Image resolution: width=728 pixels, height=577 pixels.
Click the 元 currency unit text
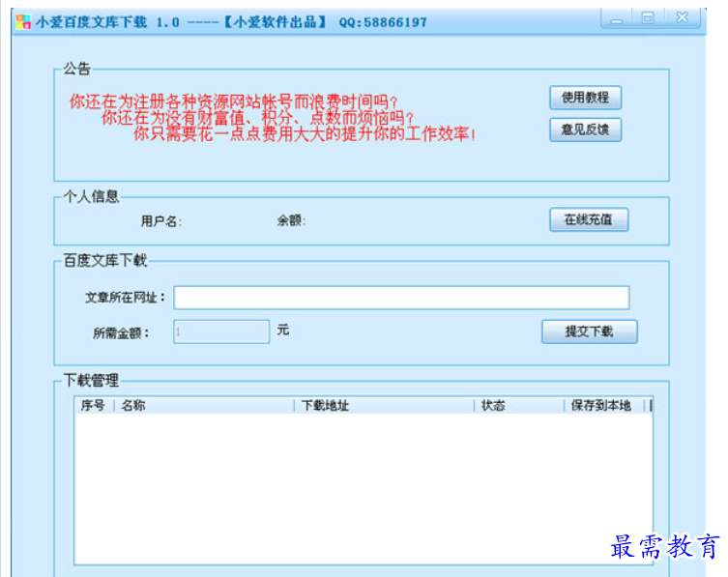(283, 330)
